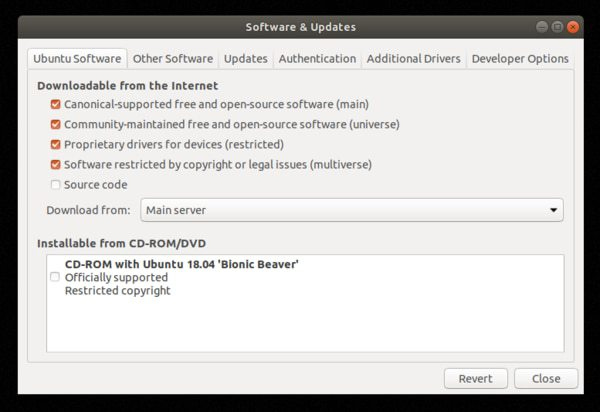
Task: Open the Download from server dropdown
Action: 351,210
